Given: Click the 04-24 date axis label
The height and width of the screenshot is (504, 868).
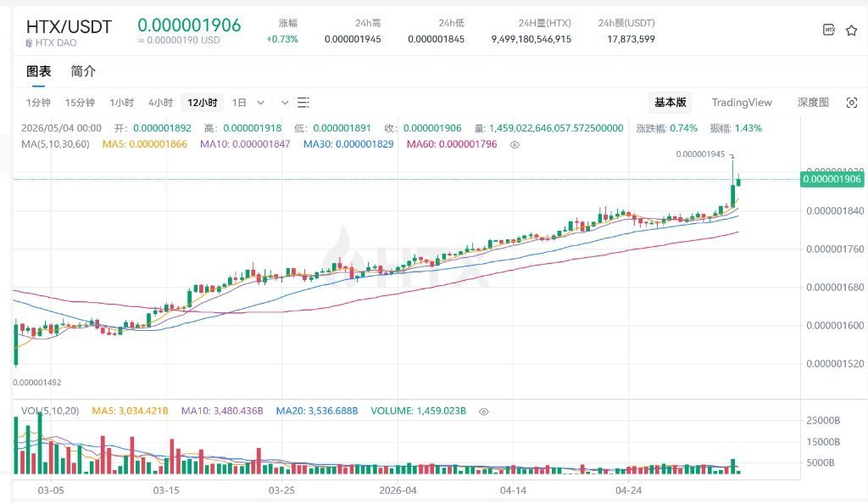Looking at the screenshot, I should click(629, 490).
